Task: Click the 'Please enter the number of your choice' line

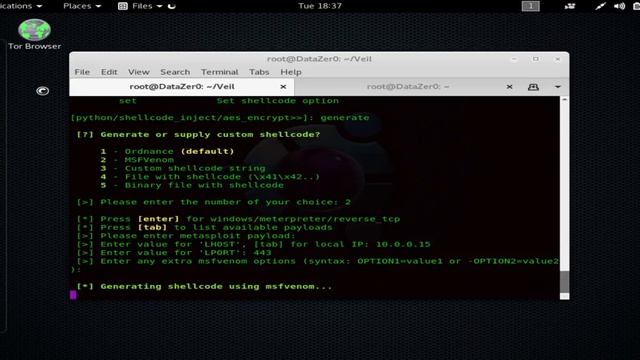Action: coord(213,202)
